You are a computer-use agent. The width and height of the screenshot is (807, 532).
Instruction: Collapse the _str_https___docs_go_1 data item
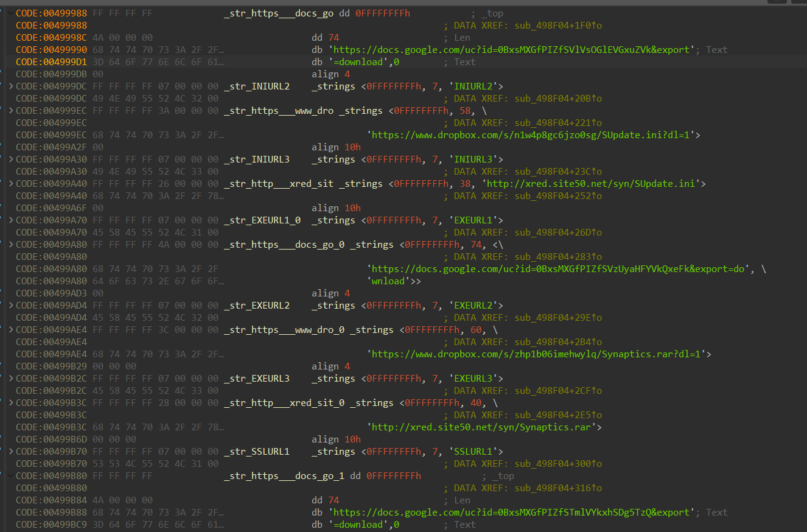[x=10, y=475]
